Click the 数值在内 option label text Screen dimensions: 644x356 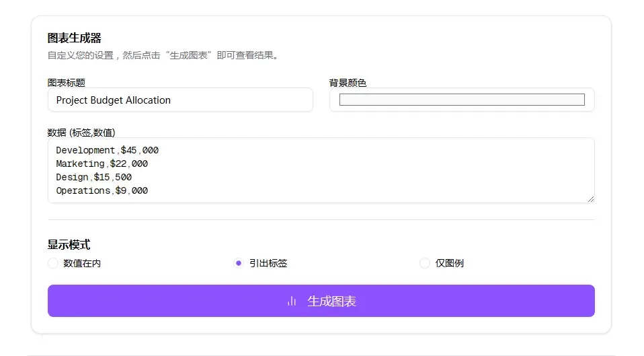(x=82, y=263)
